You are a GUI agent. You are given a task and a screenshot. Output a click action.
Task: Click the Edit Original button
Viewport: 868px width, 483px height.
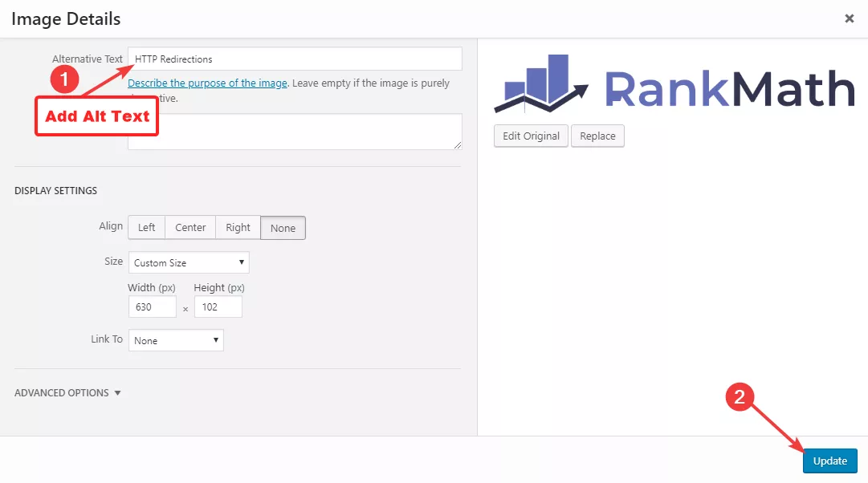[531, 136]
